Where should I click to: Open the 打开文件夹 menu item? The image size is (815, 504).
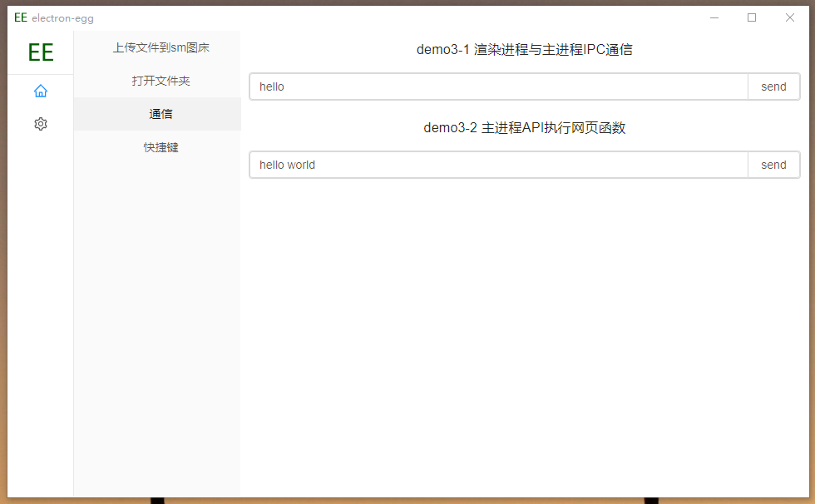coord(161,81)
